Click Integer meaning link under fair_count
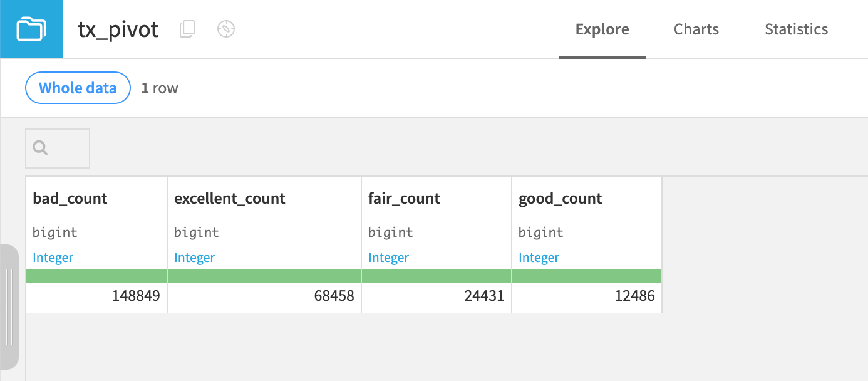 [x=388, y=257]
